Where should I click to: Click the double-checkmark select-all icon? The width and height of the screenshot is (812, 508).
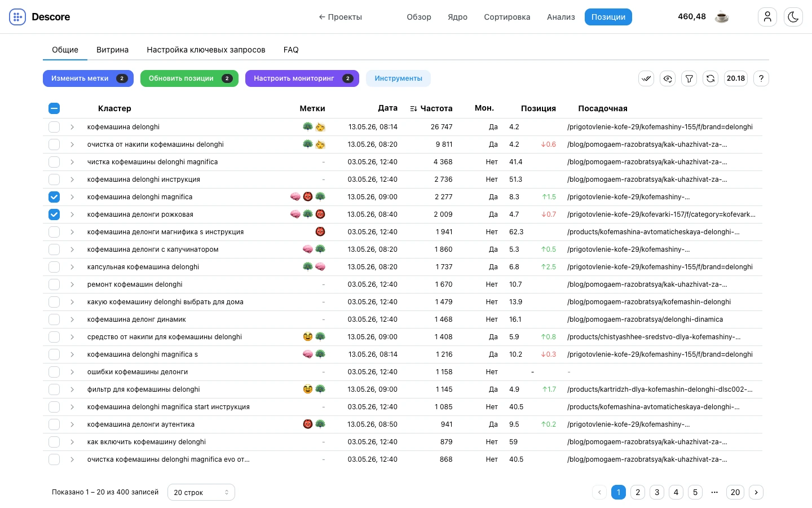646,78
